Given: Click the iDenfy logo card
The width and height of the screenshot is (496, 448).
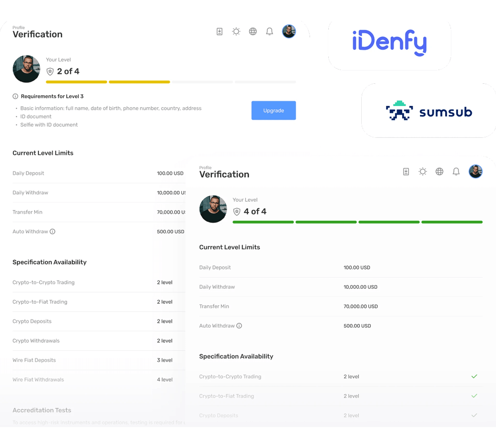Looking at the screenshot, I should tap(389, 43).
